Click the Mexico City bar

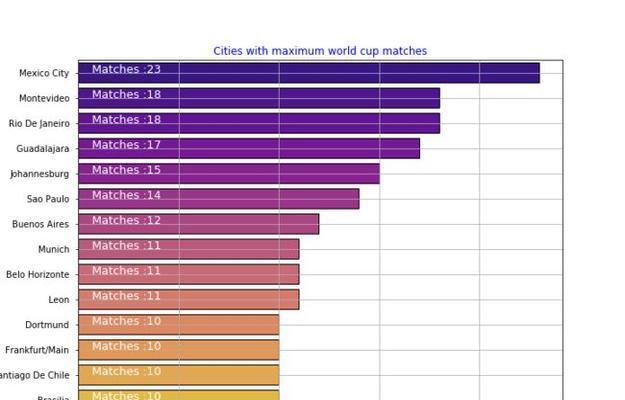click(309, 73)
